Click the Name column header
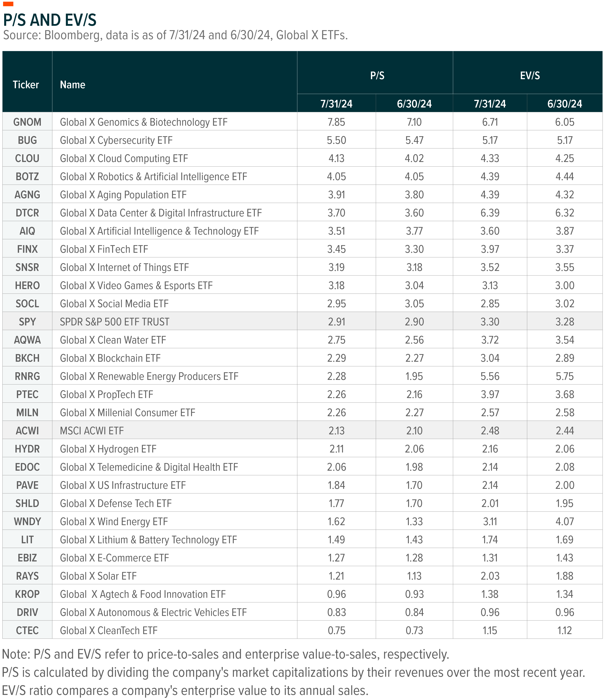The image size is (605, 700). coord(73,84)
